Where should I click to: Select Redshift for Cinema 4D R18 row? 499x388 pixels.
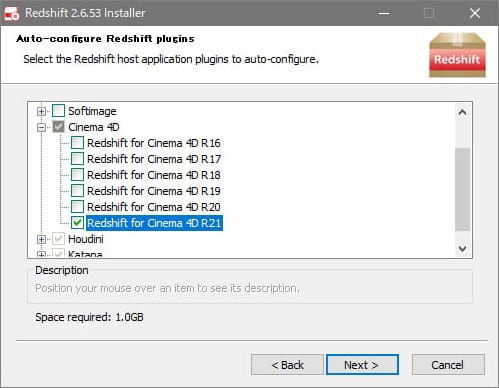click(154, 175)
